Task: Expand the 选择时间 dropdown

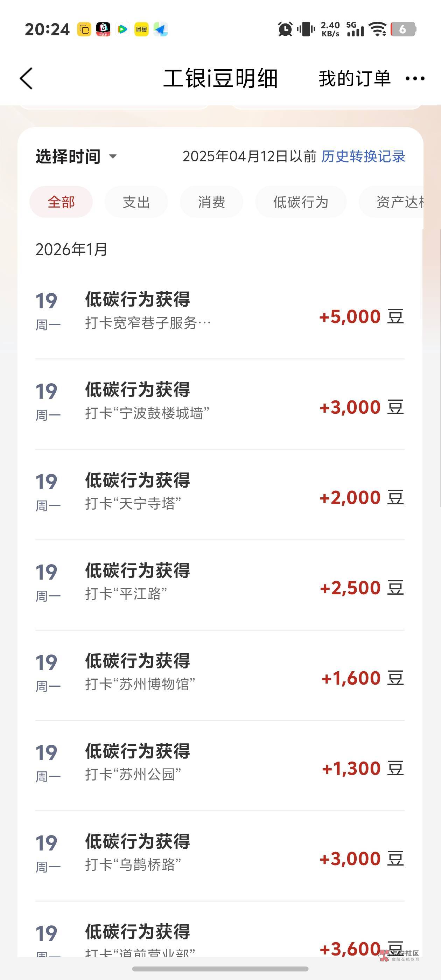Action: [x=76, y=156]
